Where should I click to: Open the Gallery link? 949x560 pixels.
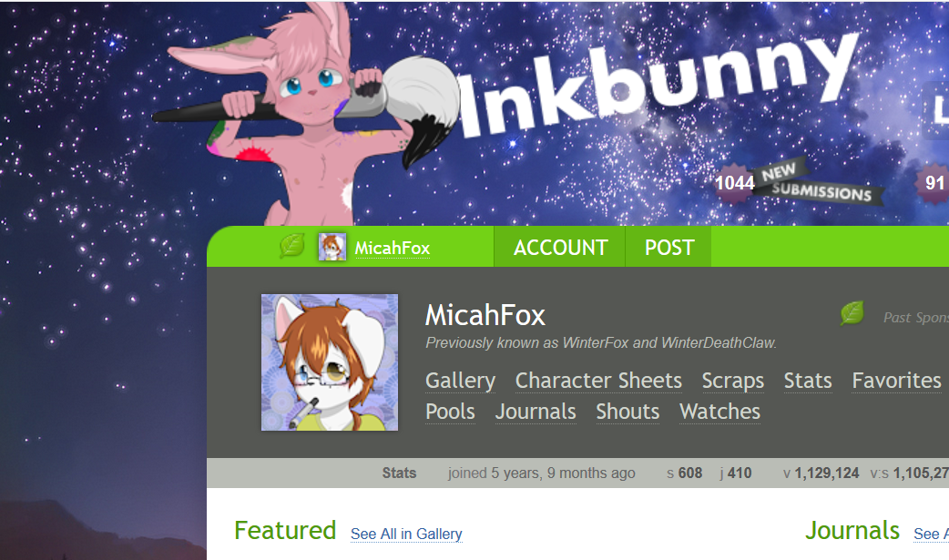[461, 381]
